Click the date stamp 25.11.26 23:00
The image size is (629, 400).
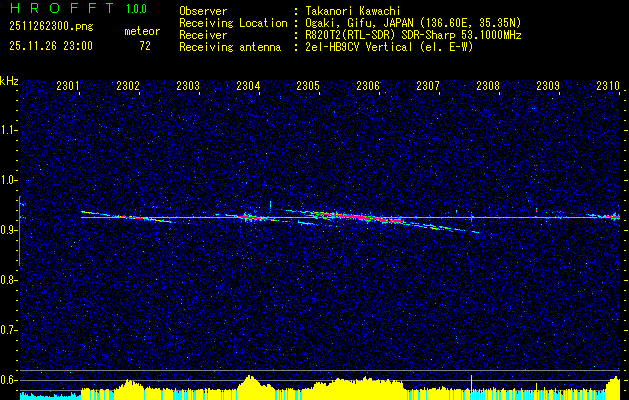coord(51,46)
